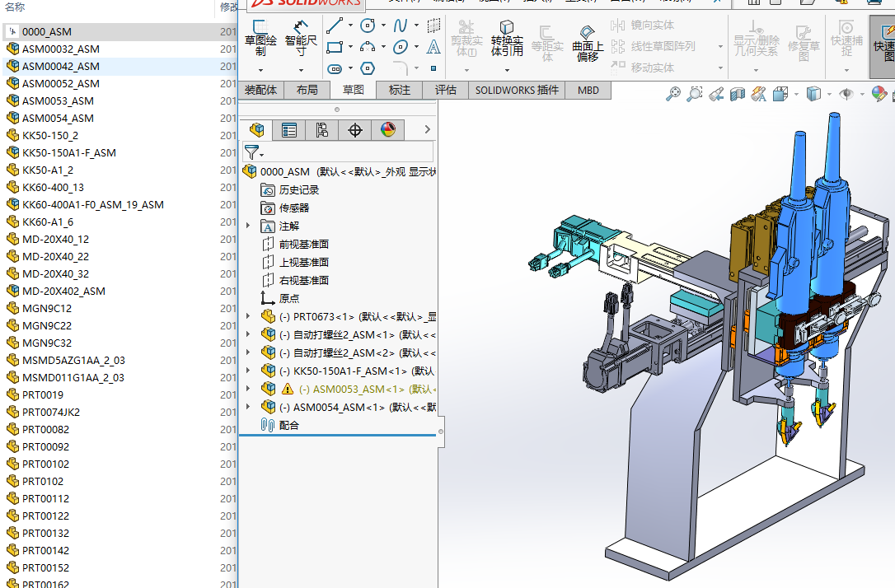Open the DimXpertManager crosshair tab
This screenshot has height=588, width=895.
355,130
